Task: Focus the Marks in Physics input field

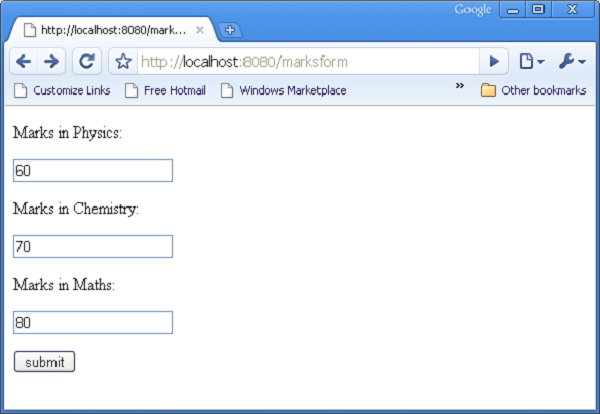Action: (93, 171)
